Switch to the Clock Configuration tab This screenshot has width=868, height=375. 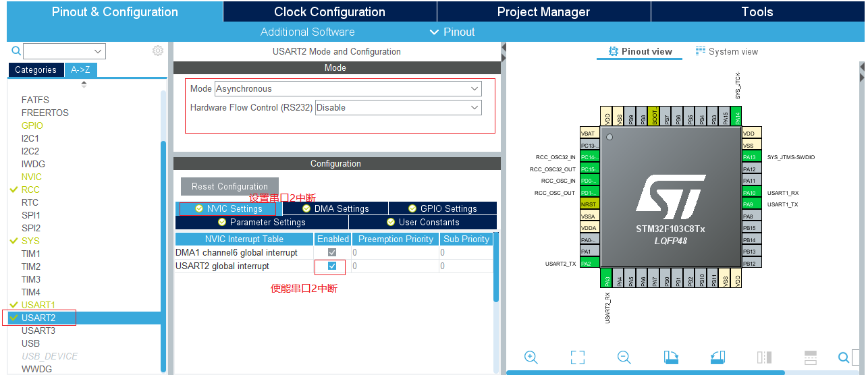[x=330, y=11]
